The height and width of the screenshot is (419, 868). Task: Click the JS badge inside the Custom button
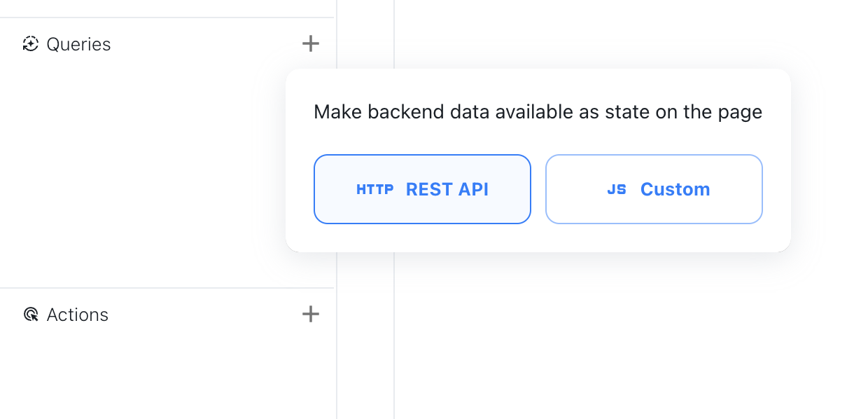(x=617, y=189)
